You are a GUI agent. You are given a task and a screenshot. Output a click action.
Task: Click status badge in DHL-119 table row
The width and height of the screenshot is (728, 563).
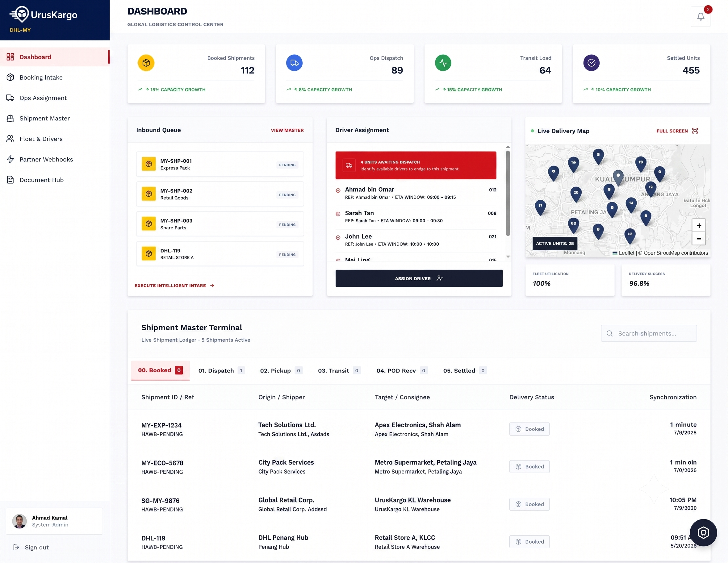[x=529, y=542]
